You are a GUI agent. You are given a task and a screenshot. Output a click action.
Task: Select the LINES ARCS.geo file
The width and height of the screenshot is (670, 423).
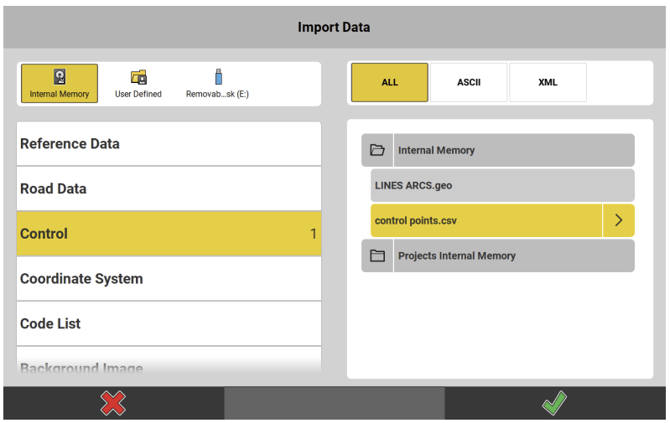(x=501, y=185)
